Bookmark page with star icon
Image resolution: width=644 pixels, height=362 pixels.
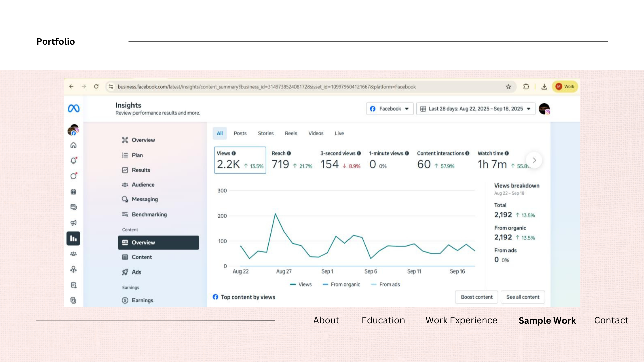coord(508,87)
